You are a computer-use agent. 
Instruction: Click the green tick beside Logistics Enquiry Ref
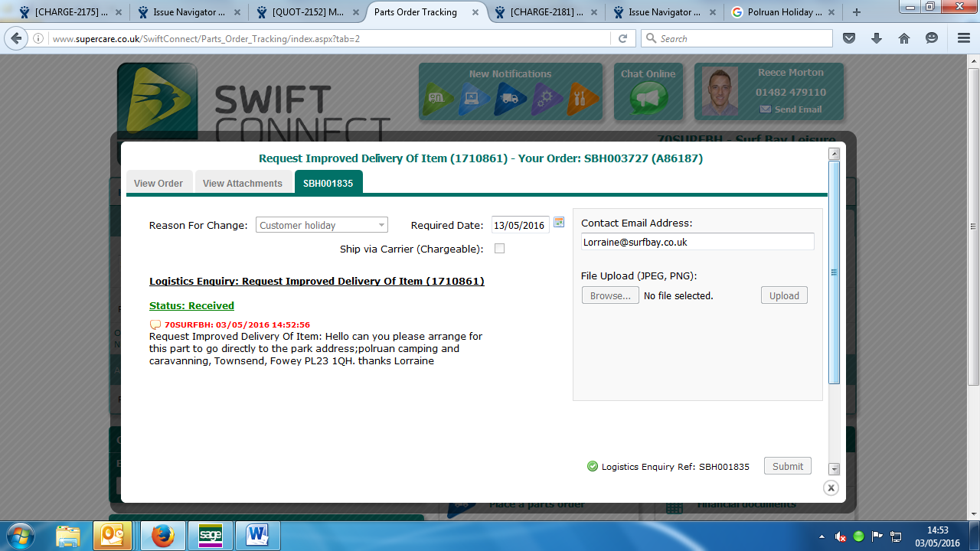pos(593,466)
